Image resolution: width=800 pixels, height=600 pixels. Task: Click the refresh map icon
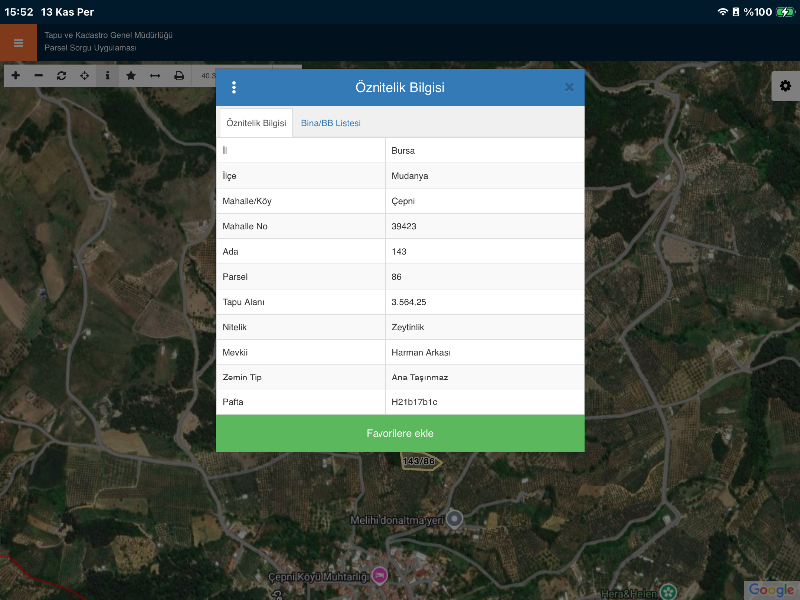[62, 76]
